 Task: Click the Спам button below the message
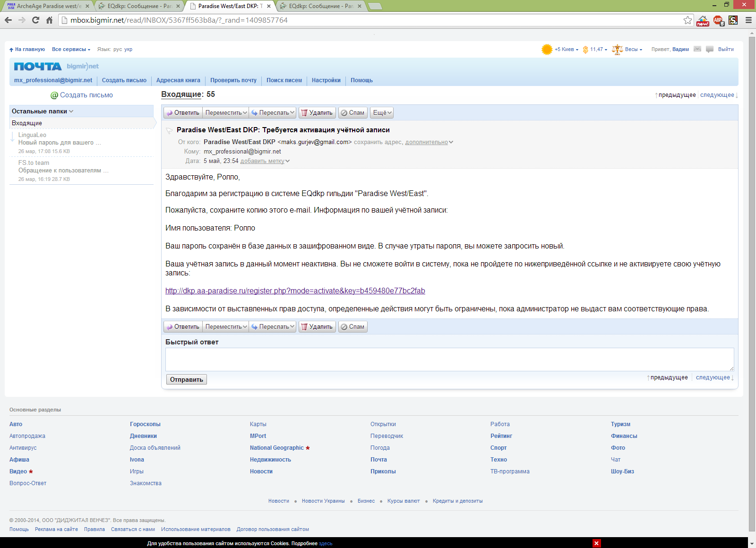coord(353,326)
